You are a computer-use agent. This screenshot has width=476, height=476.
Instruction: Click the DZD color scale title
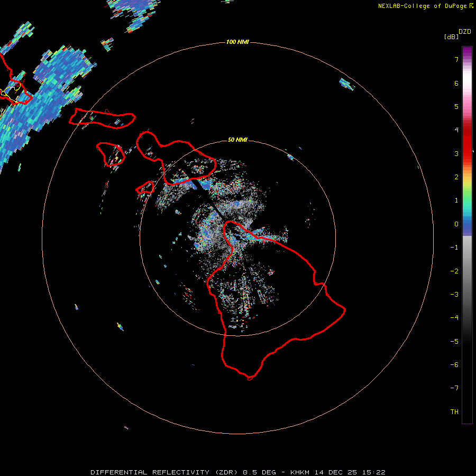pos(465,32)
